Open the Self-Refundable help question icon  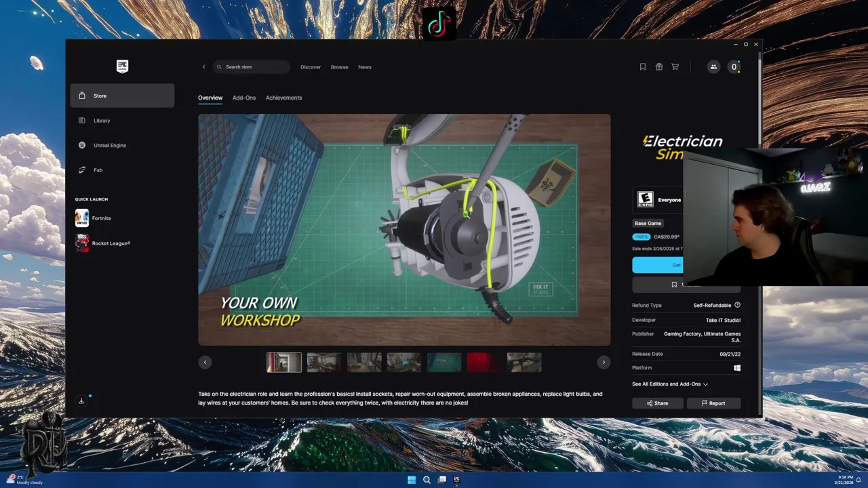(737, 305)
